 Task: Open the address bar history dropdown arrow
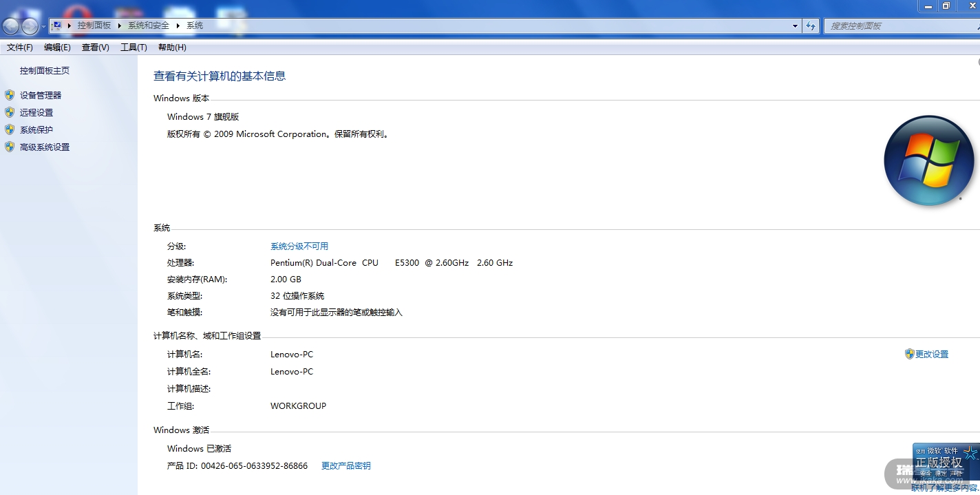pyautogui.click(x=796, y=25)
